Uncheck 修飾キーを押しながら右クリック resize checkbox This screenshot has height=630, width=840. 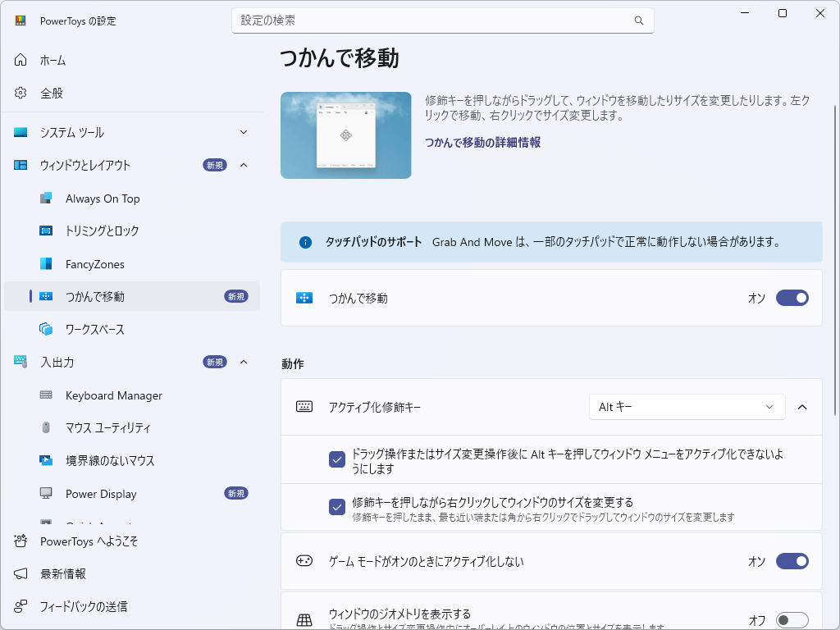click(x=337, y=507)
